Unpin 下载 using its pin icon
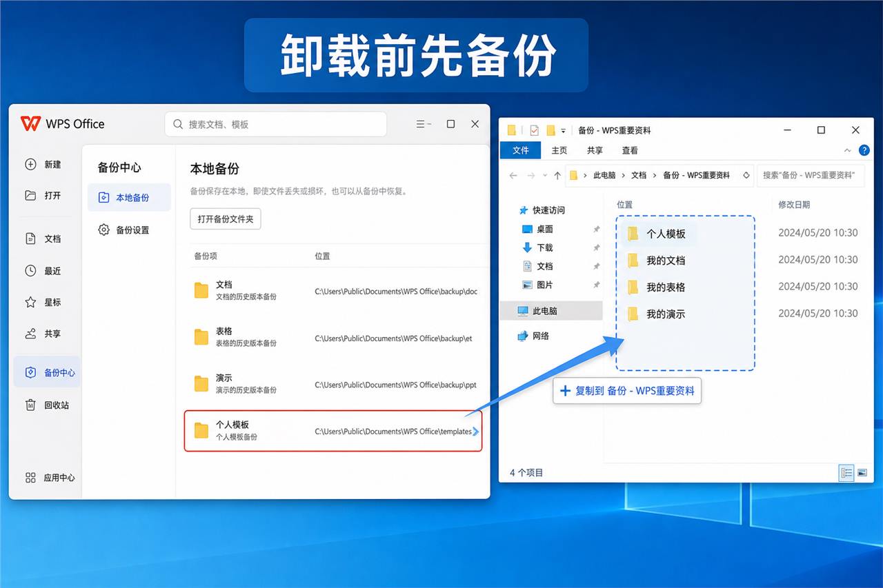The height and width of the screenshot is (588, 883). click(x=597, y=247)
